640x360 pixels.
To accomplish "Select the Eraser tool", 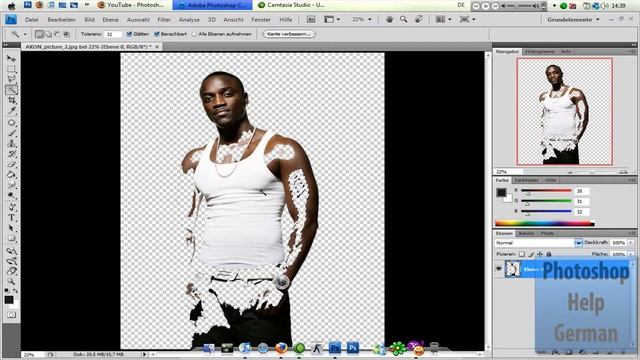I will tap(11, 165).
